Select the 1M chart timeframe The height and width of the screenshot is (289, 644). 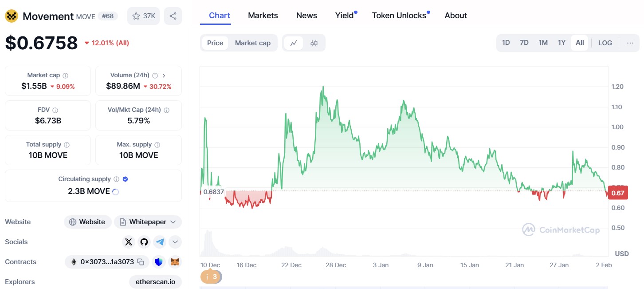[x=543, y=42]
